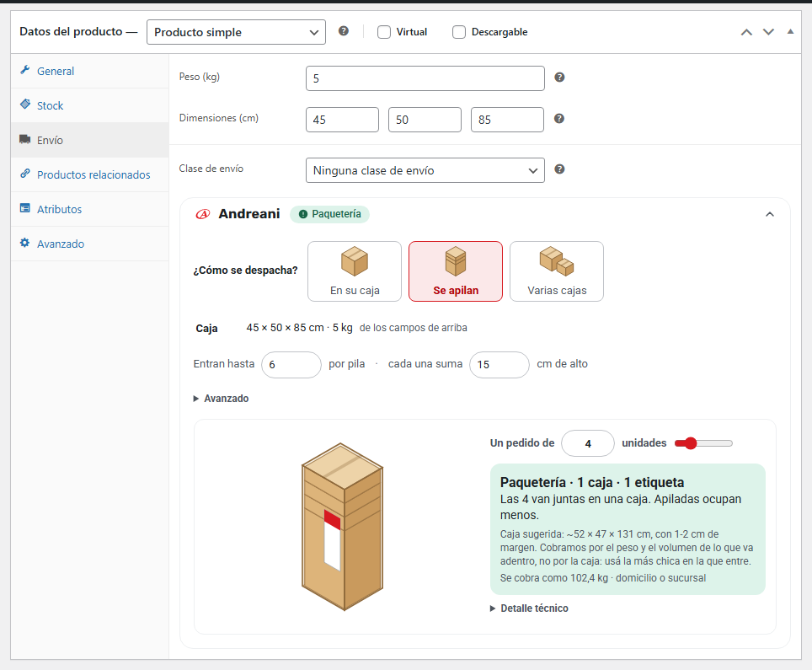Screen dimensions: 812x670
Task: Choose the Se apilan dispatch option
Action: [x=456, y=271]
